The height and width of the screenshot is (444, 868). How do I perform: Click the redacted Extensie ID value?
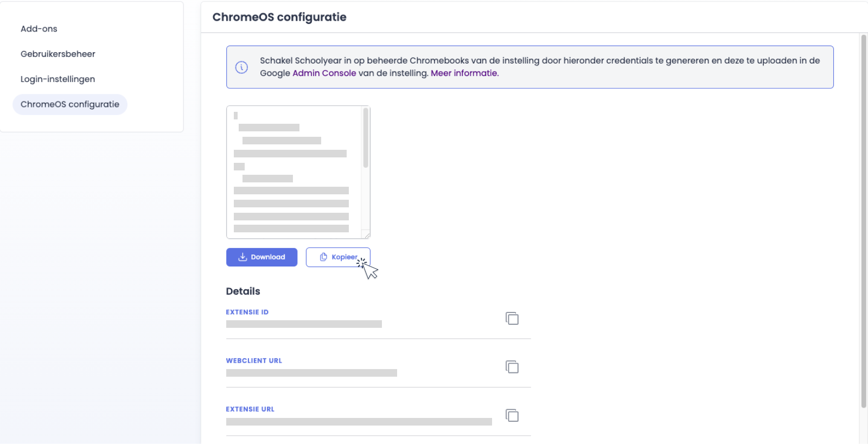(304, 324)
